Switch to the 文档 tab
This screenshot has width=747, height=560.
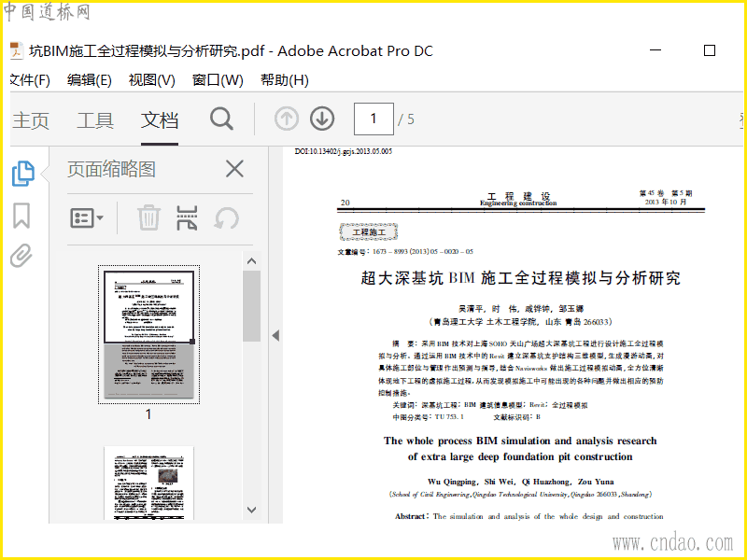click(160, 120)
